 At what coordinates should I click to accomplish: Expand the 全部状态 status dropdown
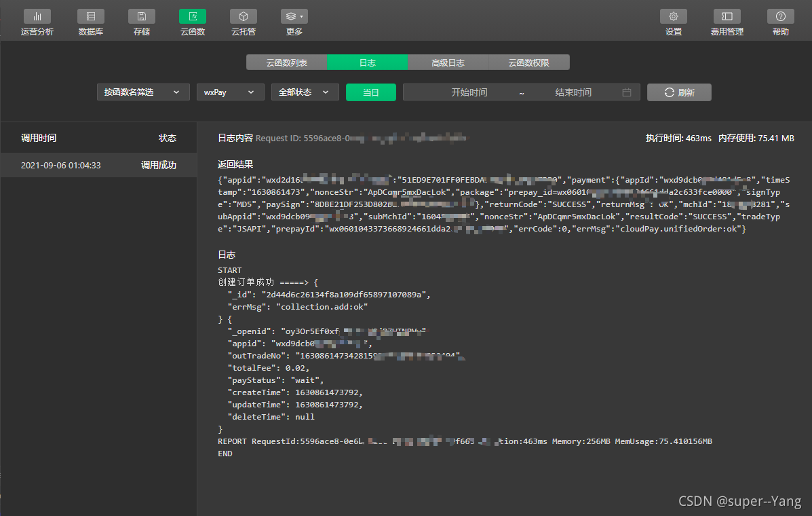coord(305,92)
